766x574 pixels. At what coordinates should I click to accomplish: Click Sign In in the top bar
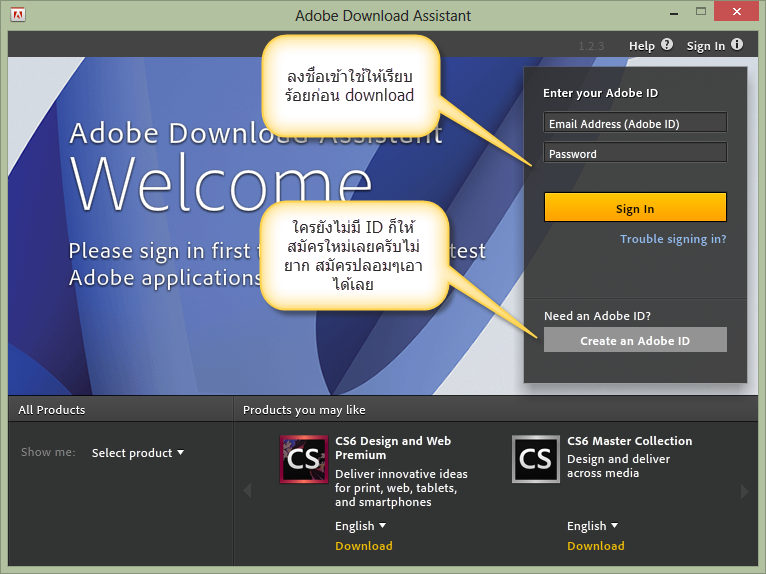click(705, 46)
